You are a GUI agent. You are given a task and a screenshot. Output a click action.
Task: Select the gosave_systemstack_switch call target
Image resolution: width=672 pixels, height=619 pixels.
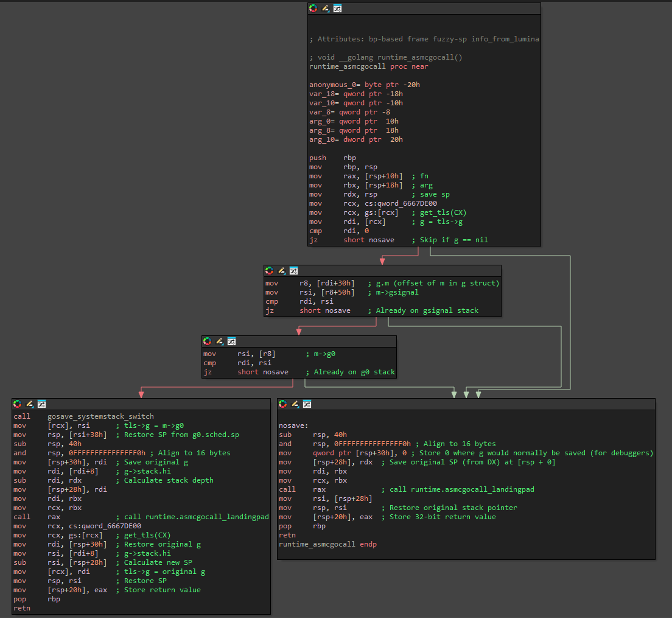[100, 416]
